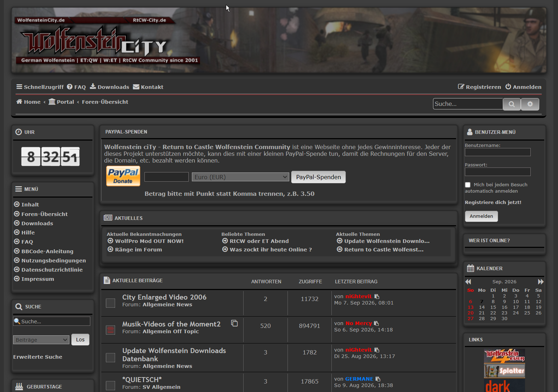Click the Downloads tray icon in the navbar
The height and width of the screenshot is (392, 558).
coord(93,86)
